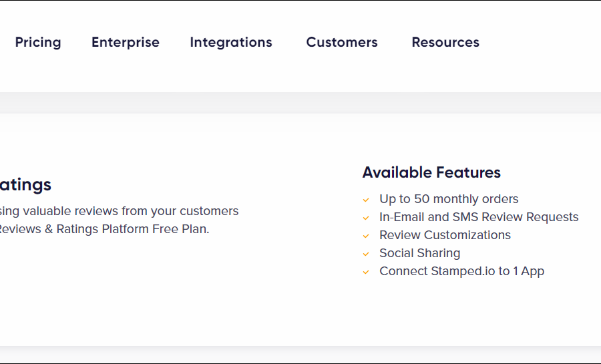Click the Review Customizations feature text

coord(445,235)
